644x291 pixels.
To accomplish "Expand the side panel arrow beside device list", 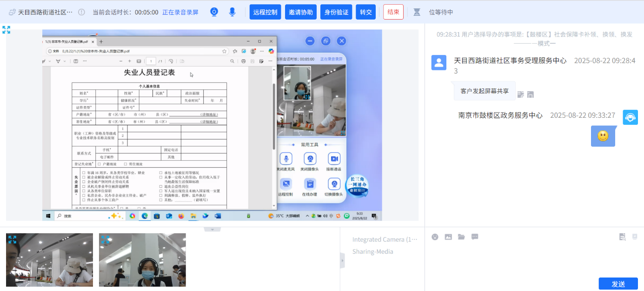I will (343, 260).
